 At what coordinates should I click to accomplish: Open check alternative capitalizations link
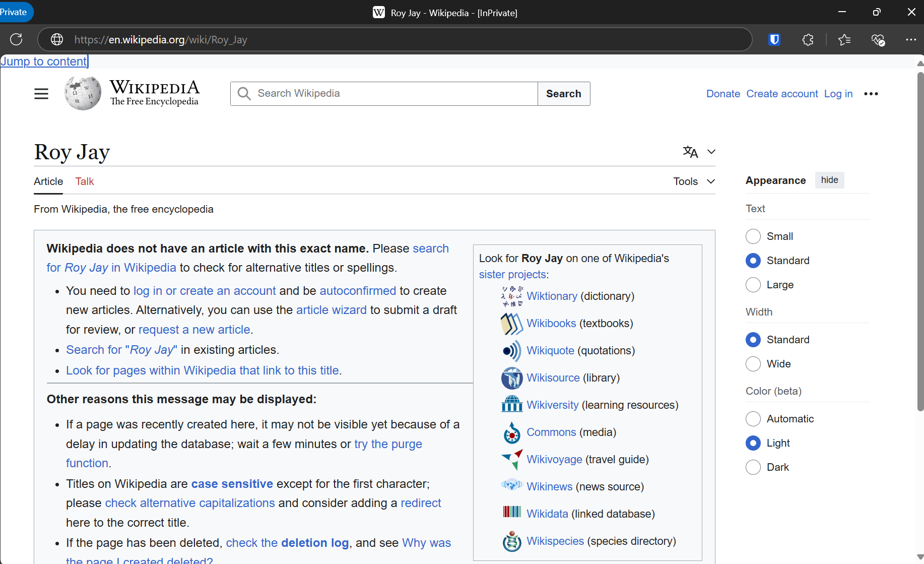coord(190,503)
